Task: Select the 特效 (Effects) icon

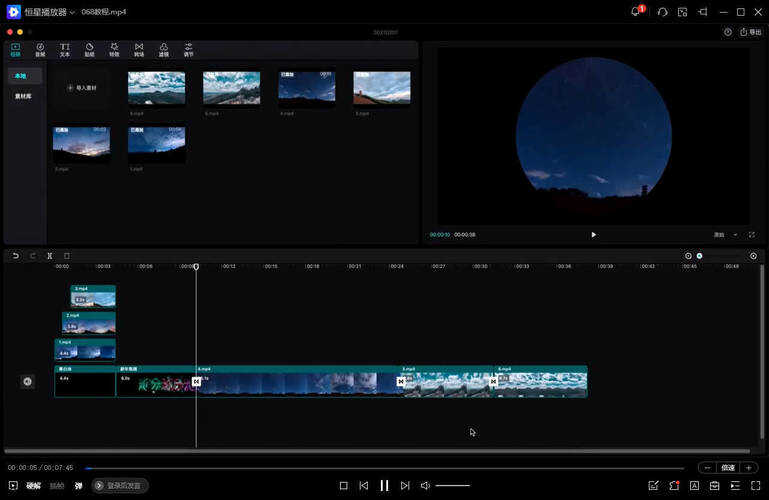Action: coord(114,49)
